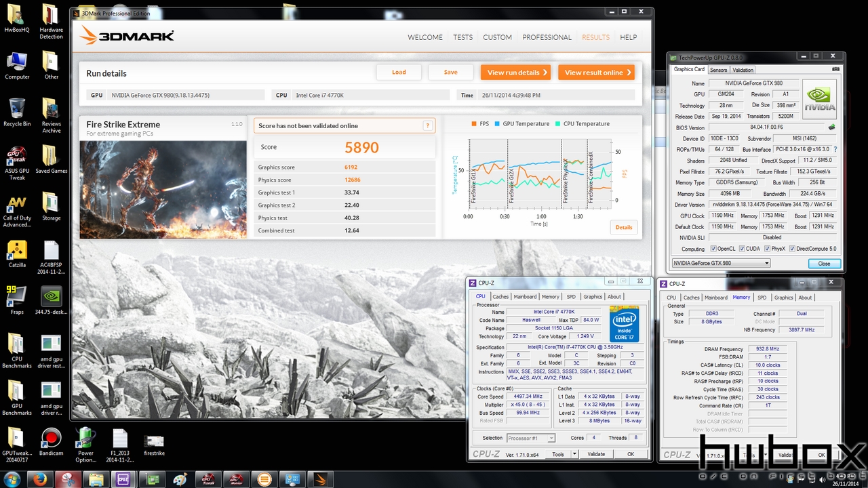Screen dimensions: 868x488
Task: Click View result online button
Action: (x=597, y=73)
